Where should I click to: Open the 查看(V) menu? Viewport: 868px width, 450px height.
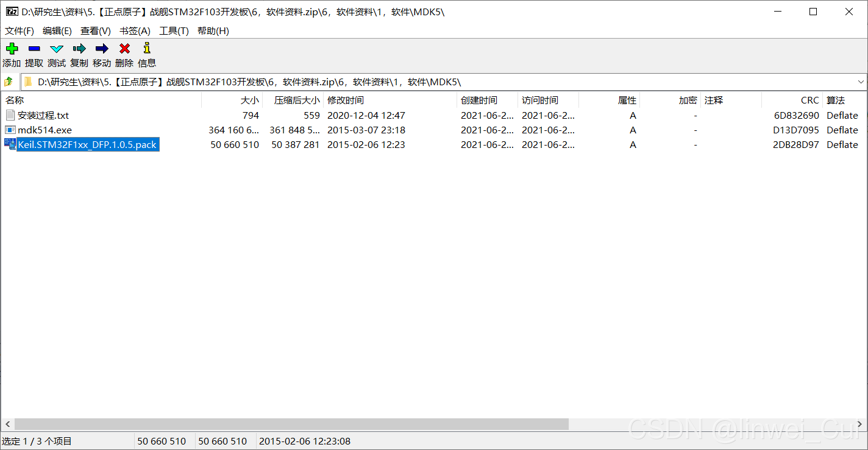pos(96,31)
